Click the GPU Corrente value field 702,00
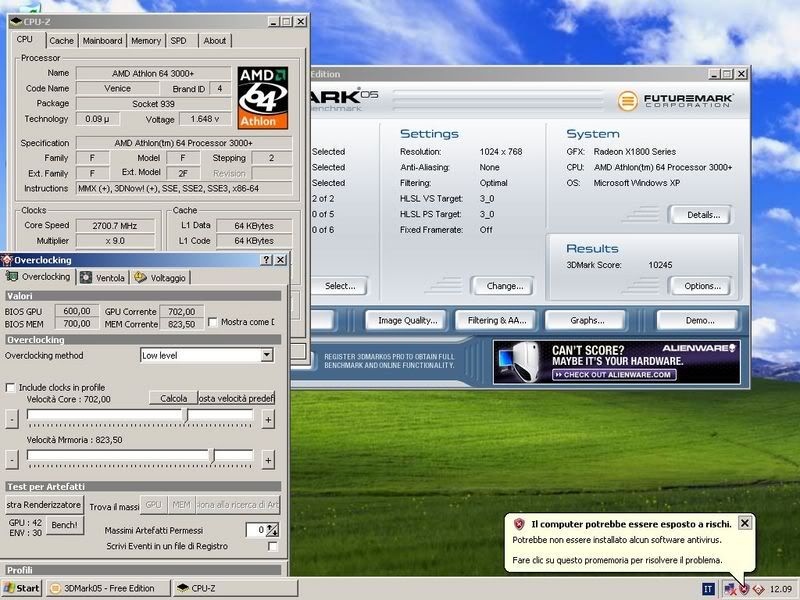The height and width of the screenshot is (600, 800). tap(182, 311)
